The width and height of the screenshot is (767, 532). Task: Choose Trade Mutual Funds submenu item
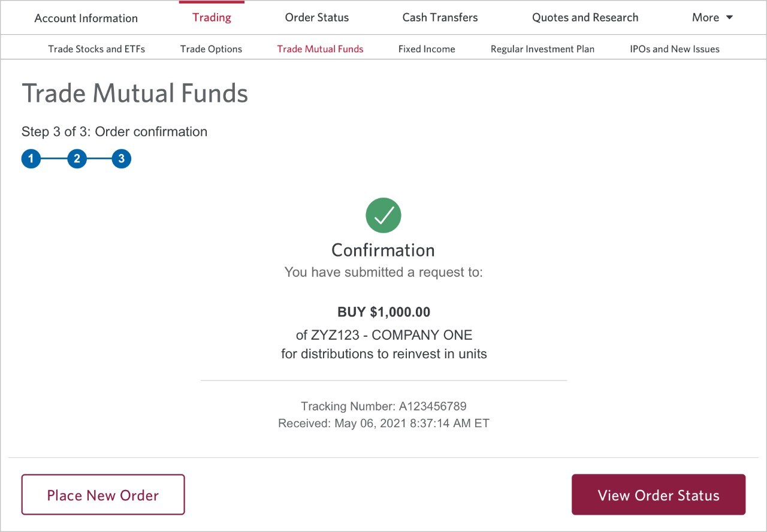tap(320, 49)
